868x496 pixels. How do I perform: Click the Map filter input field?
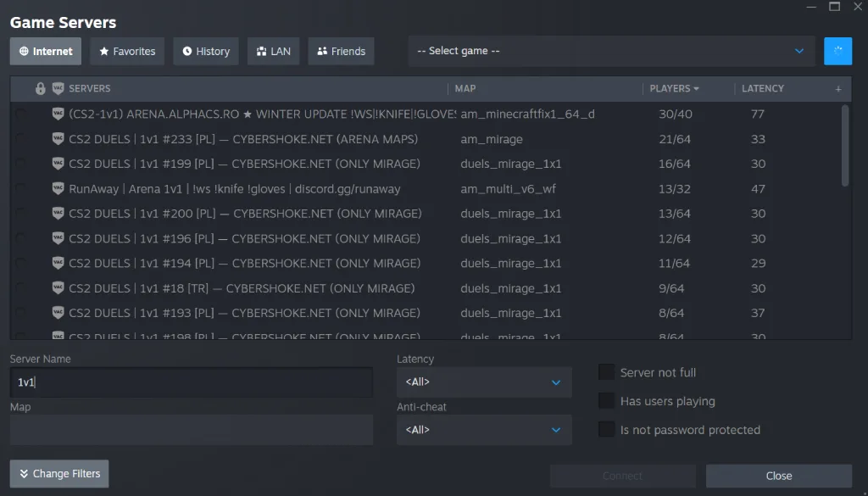point(191,430)
